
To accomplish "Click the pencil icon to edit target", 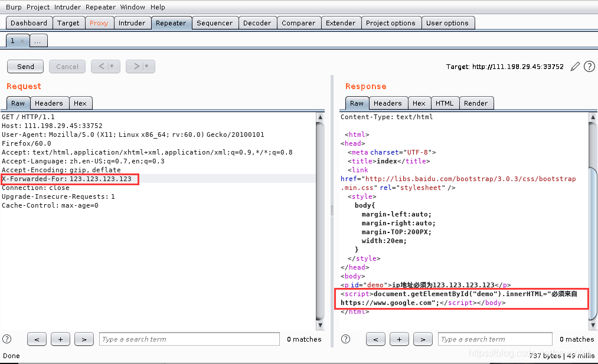I will click(575, 67).
